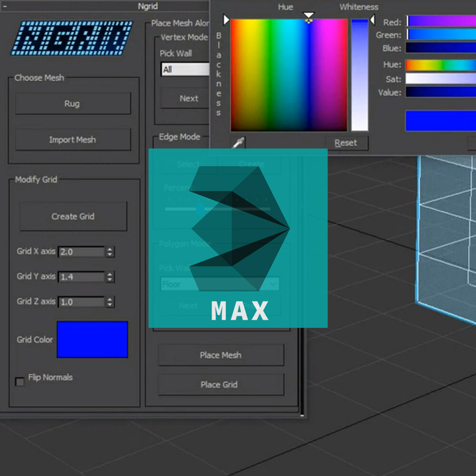
Task: Increment the Grid X axis spinner
Action: pyautogui.click(x=109, y=249)
